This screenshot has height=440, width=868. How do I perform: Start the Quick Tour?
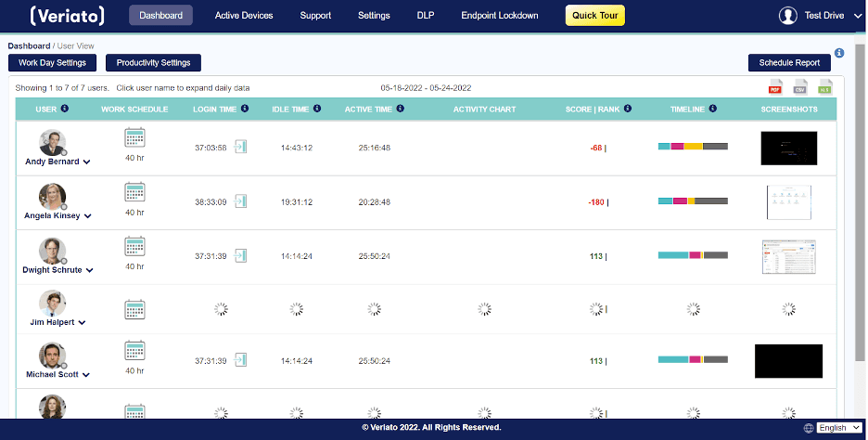point(594,16)
